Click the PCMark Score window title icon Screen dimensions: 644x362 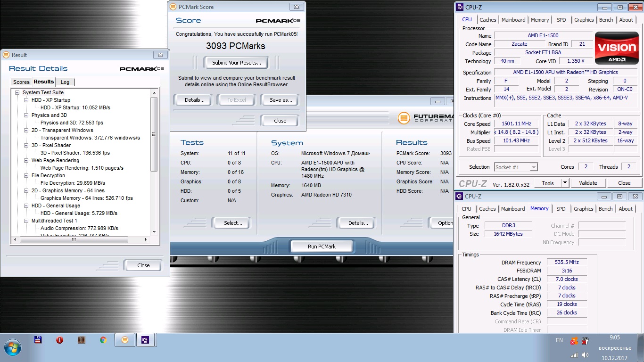point(173,7)
